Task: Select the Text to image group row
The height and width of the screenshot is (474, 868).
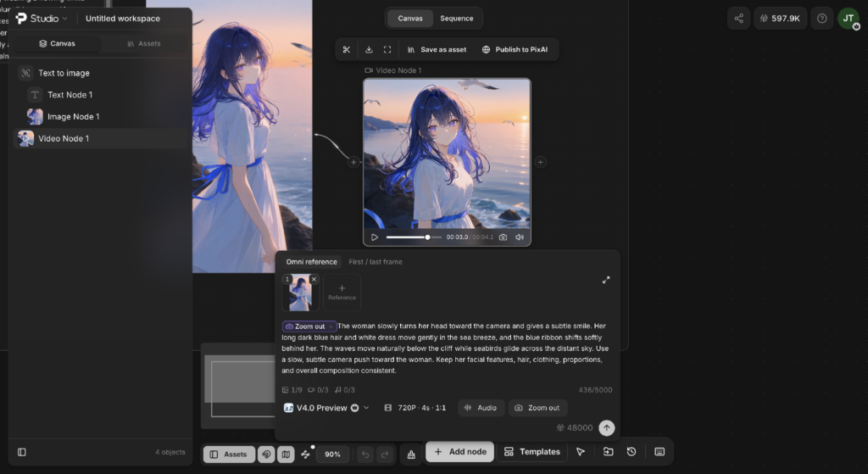Action: (101, 73)
